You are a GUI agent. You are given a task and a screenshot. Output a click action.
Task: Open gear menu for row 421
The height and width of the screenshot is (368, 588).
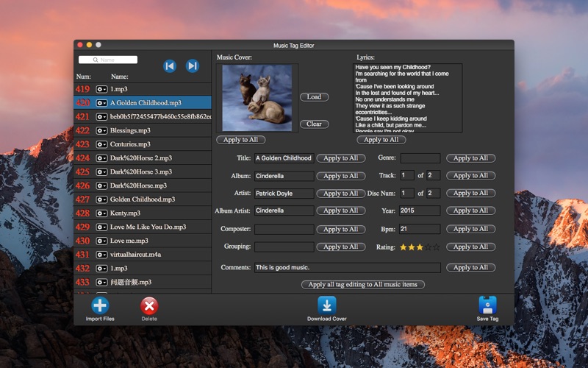(x=101, y=117)
